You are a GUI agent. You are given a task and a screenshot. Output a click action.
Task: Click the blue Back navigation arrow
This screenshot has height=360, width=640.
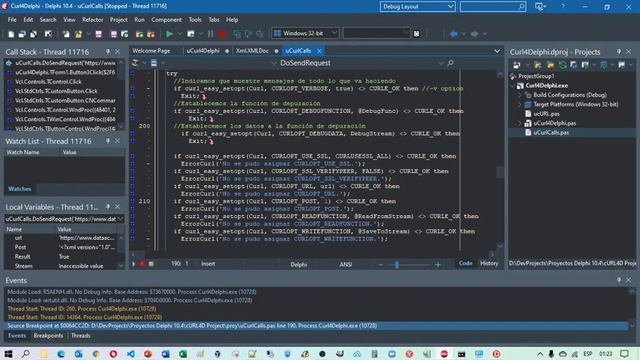(x=453, y=34)
